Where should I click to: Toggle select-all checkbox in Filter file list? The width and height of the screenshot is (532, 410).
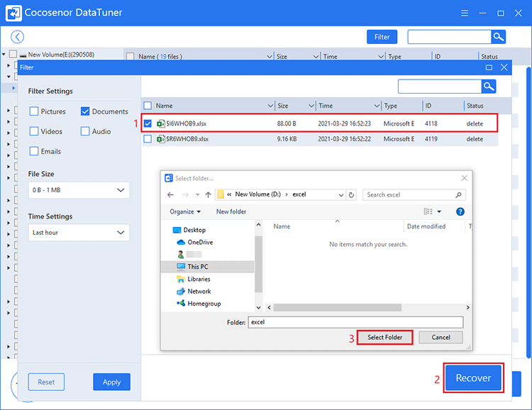coord(148,106)
